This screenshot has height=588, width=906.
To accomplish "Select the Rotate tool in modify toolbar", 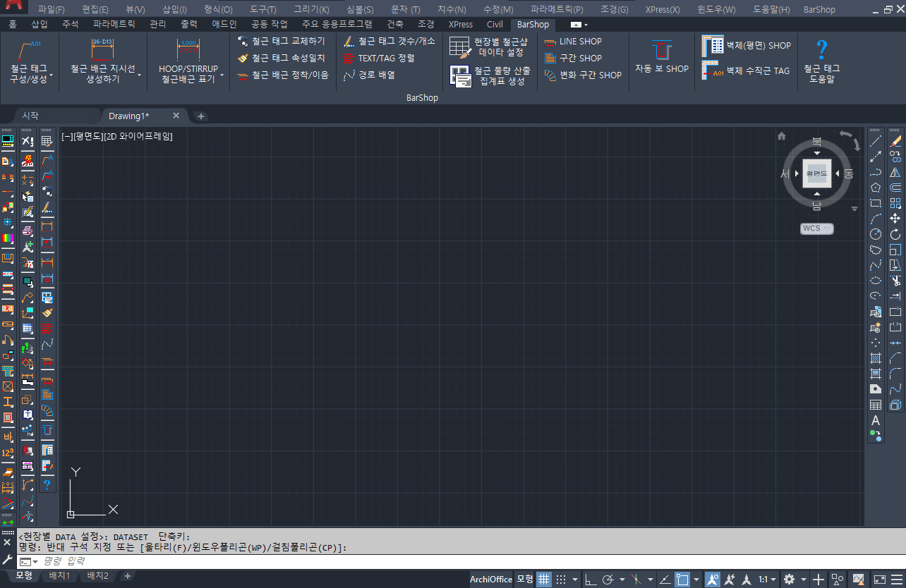I will pos(895,234).
